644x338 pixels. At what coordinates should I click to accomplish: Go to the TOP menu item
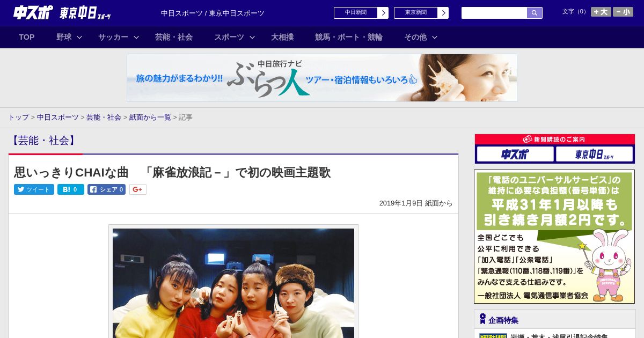(x=27, y=37)
